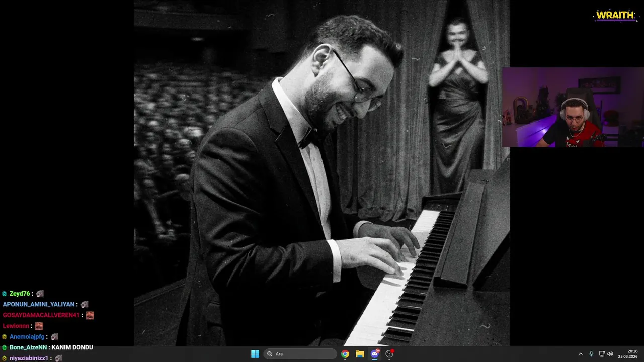Image resolution: width=644 pixels, height=362 pixels.
Task: Click emote next to Lewlonnn message
Action: pos(39,326)
